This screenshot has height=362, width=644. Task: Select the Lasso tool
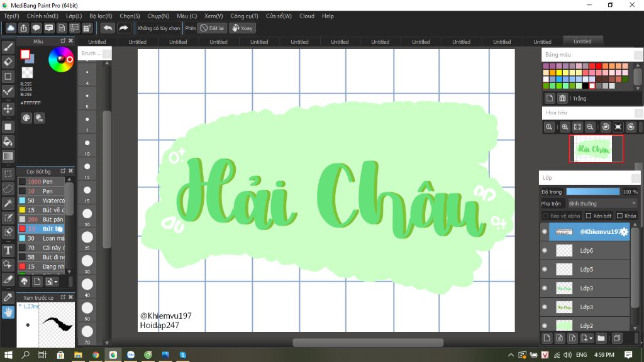(8, 189)
